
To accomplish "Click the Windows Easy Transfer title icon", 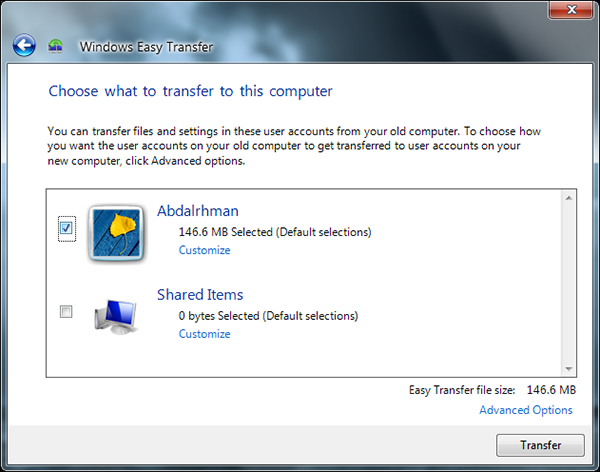I will (x=55, y=46).
